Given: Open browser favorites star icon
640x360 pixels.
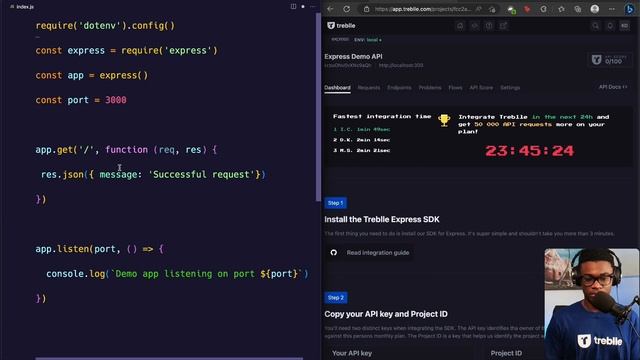Looking at the screenshot, I should pos(561,9).
